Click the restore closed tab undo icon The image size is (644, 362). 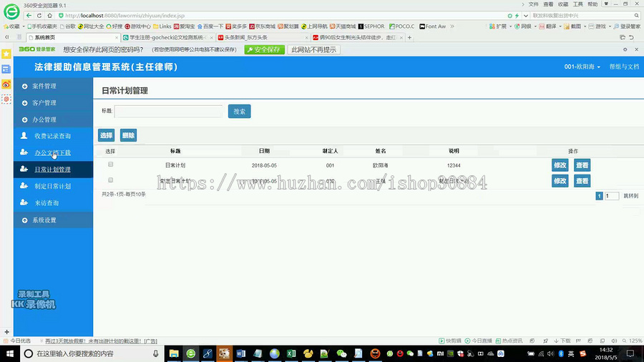(x=631, y=37)
